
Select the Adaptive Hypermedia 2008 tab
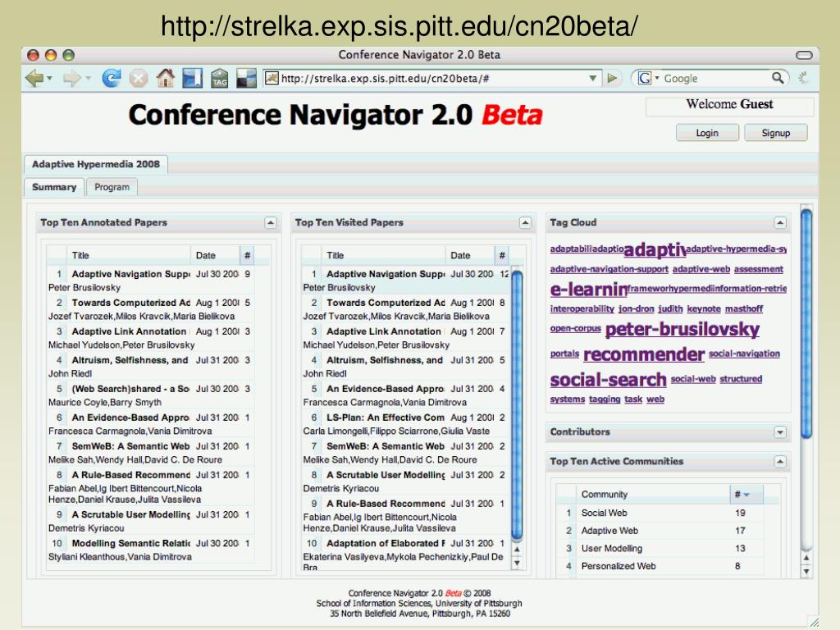pyautogui.click(x=96, y=164)
